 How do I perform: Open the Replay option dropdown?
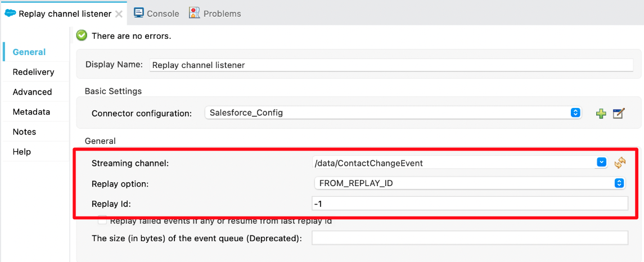(470, 183)
